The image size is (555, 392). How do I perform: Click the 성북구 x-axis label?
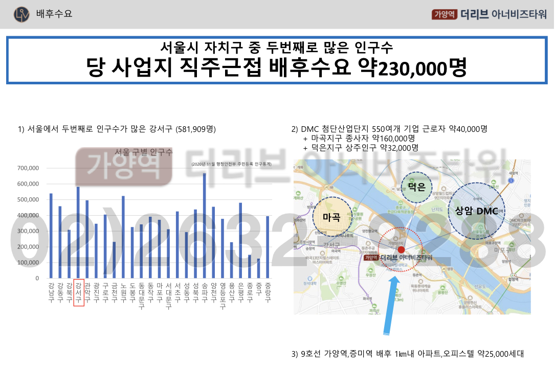tap(196, 292)
